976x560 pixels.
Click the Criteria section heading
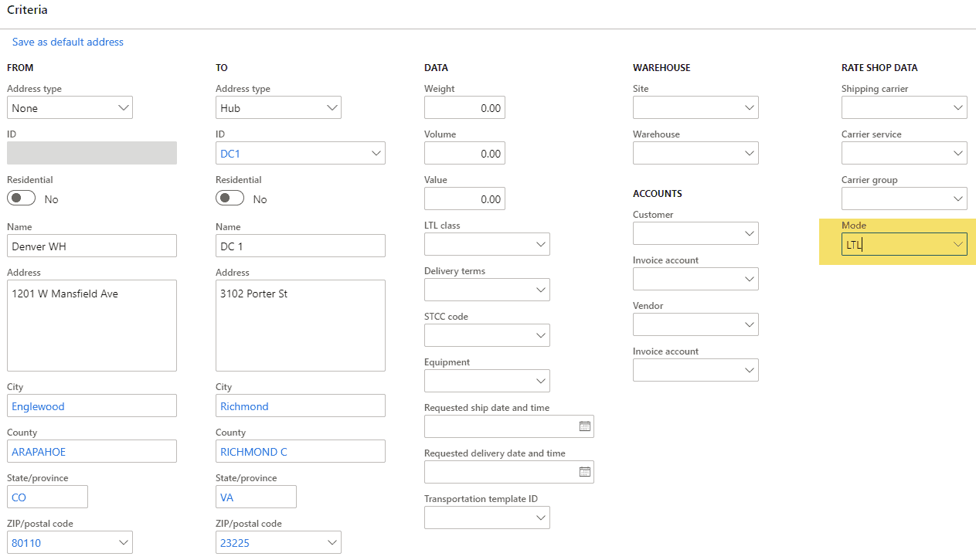pyautogui.click(x=27, y=10)
